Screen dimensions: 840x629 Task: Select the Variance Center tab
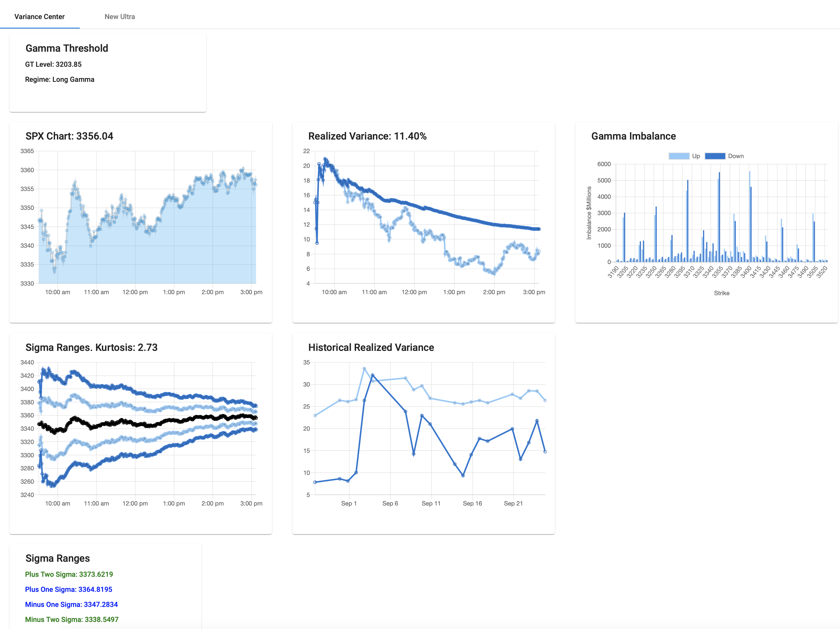pos(39,17)
